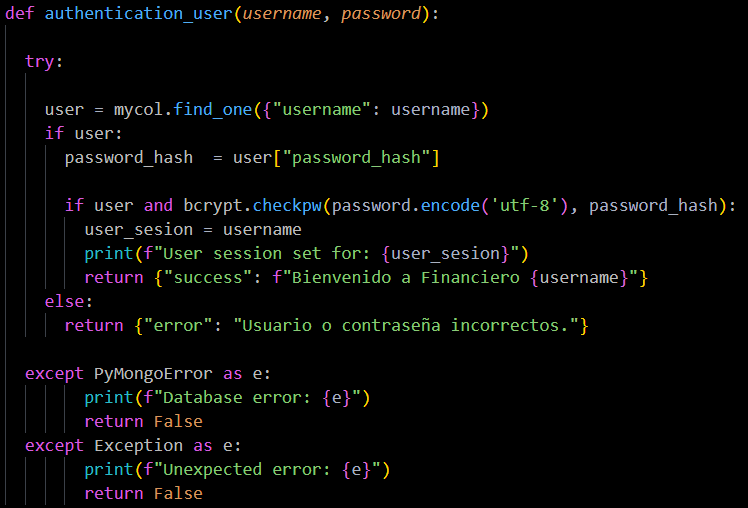Place cursor on the try keyword
Screen dimensions: 748x508
[39, 62]
